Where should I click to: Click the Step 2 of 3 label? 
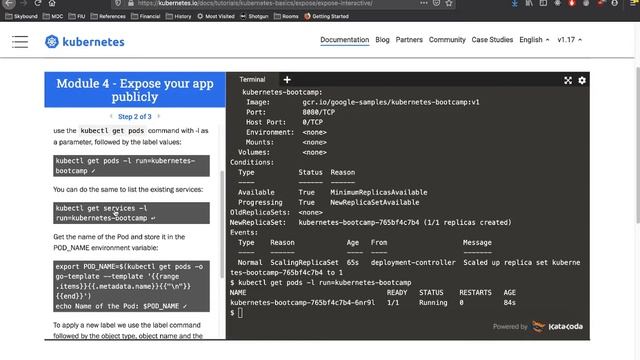click(135, 116)
